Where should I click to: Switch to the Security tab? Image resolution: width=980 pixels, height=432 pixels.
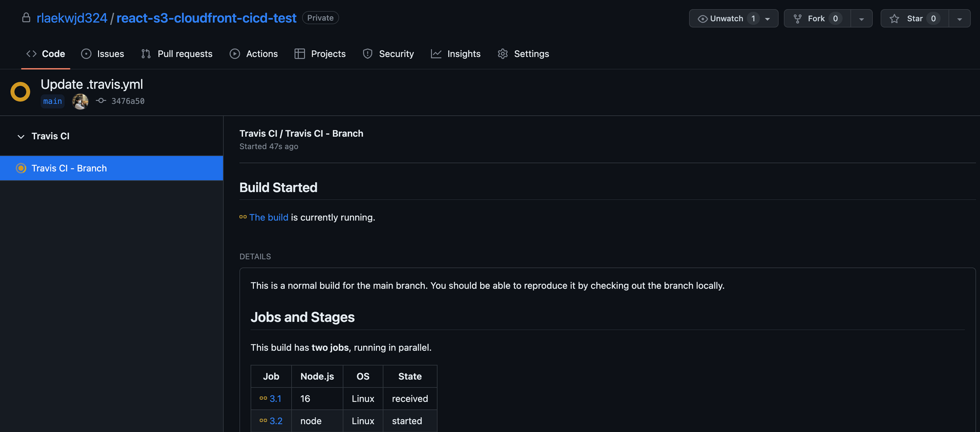click(388, 54)
